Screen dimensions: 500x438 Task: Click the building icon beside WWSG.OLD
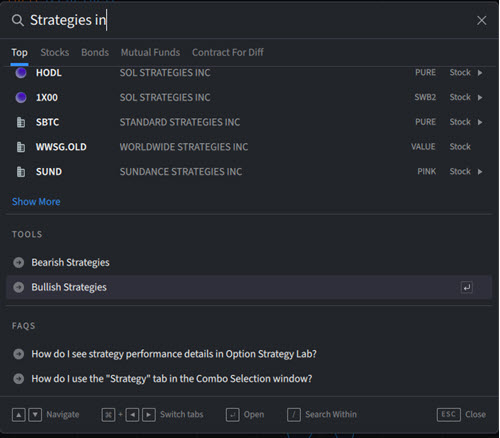[21, 147]
